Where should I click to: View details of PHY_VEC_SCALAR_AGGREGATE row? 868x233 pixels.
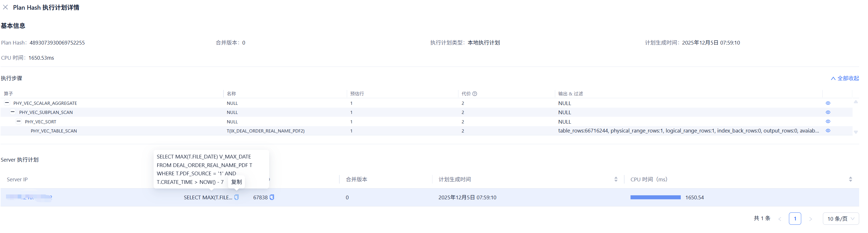828,103
